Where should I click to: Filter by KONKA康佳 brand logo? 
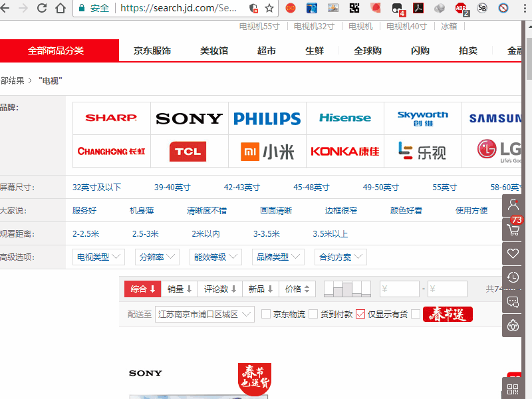pyautogui.click(x=345, y=152)
